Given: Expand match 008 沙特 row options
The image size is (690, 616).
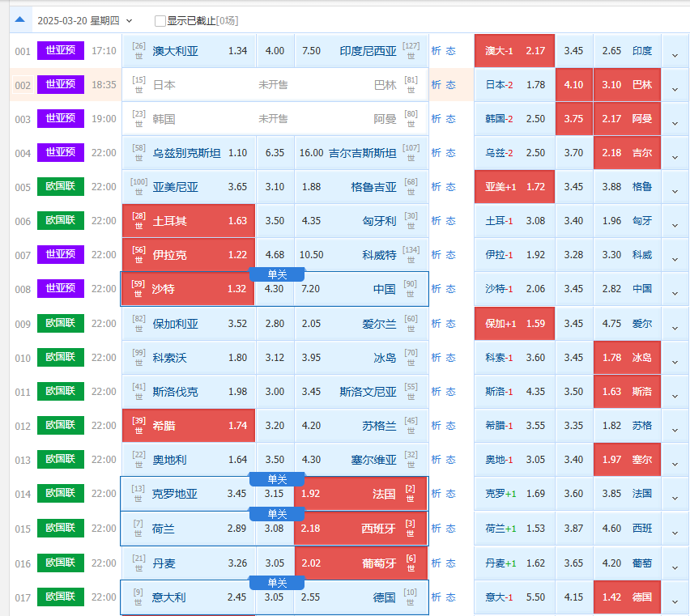Looking at the screenshot, I should (x=675, y=293).
